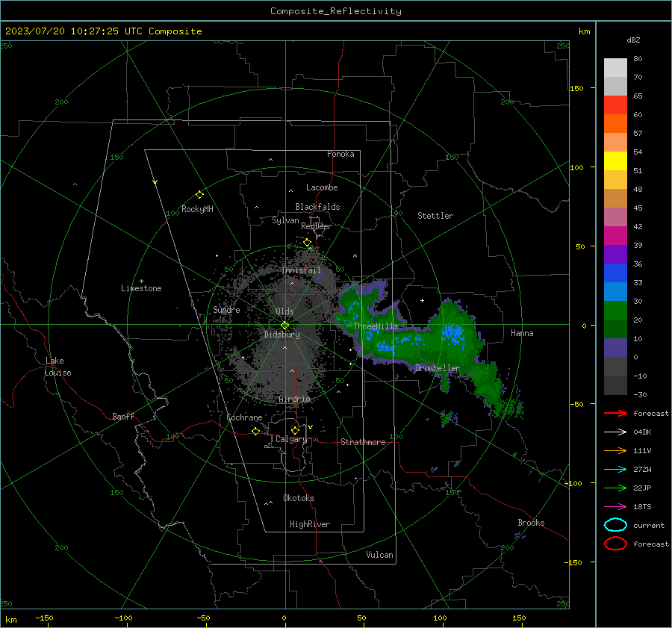Viewport: 672px width, 628px height.
Task: Click the asterisk marker above Limestone
Action: [141, 282]
